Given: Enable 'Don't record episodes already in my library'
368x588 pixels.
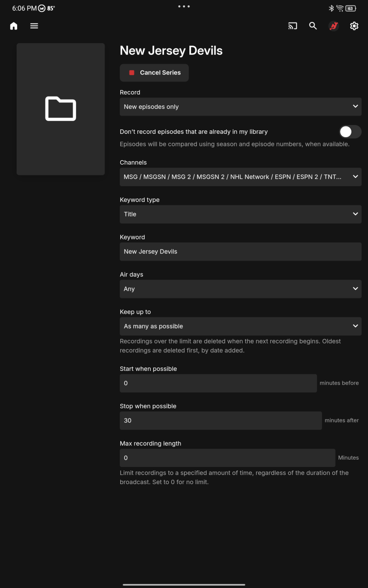Looking at the screenshot, I should (350, 132).
